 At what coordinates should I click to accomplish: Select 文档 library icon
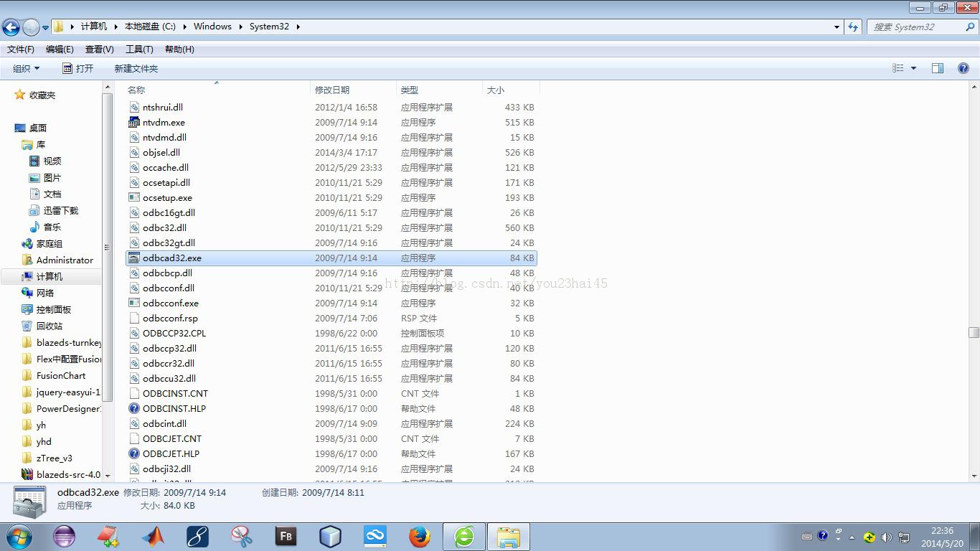pos(34,194)
